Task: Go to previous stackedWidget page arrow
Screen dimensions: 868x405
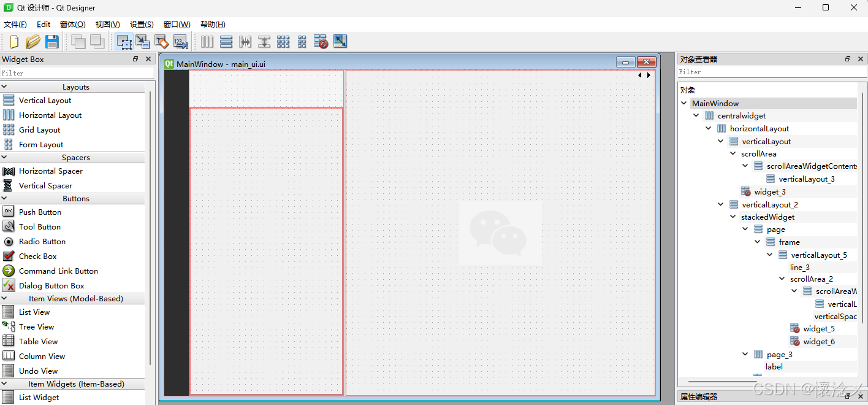Action: 640,75
